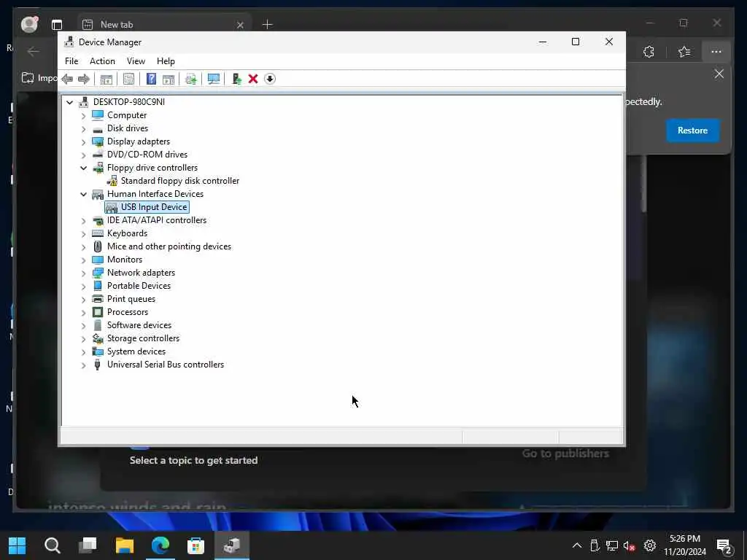Viewport: 747px width, 560px height.
Task: Click Restore button in Edge notification
Action: pos(692,131)
